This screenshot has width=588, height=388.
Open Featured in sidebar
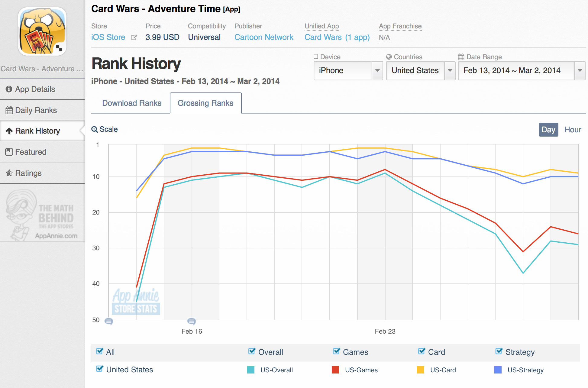pyautogui.click(x=42, y=152)
